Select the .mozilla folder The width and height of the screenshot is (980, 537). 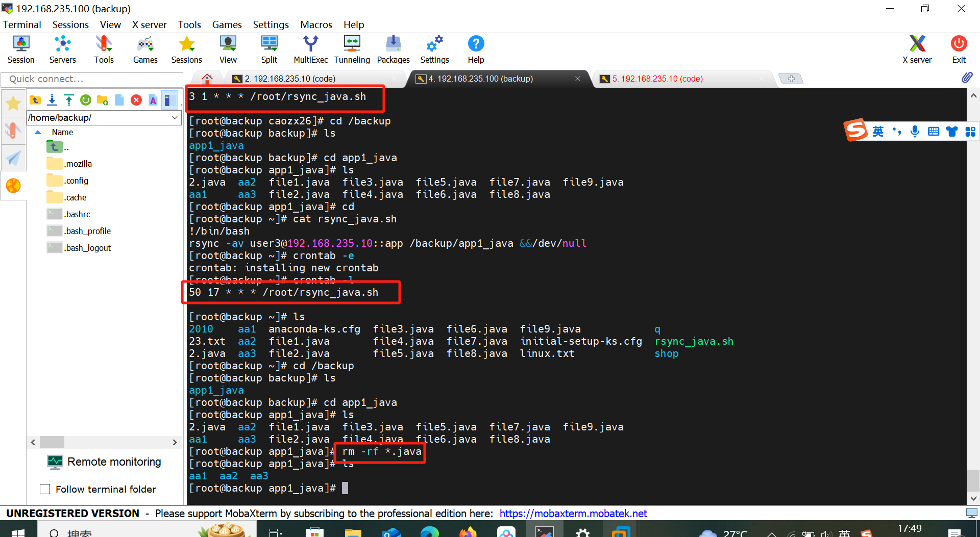click(69, 164)
